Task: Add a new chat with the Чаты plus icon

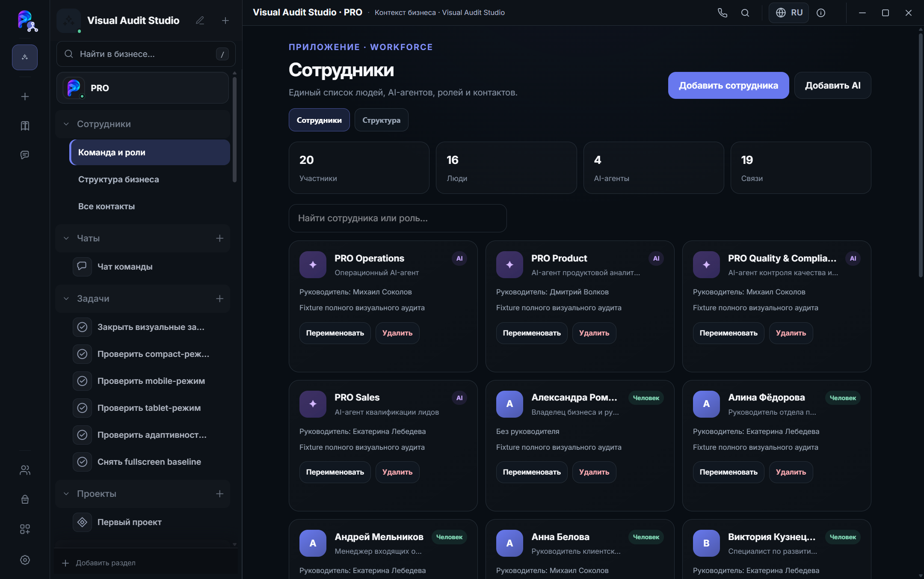Action: [220, 238]
